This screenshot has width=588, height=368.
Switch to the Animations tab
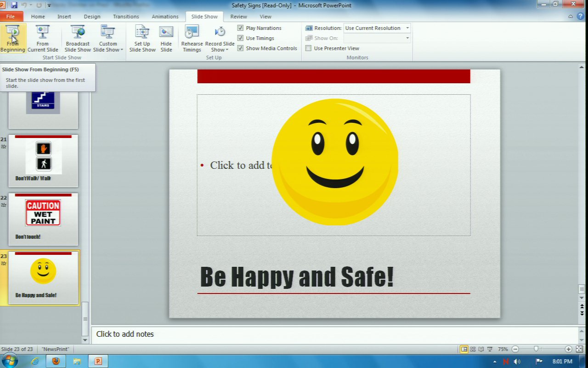click(x=165, y=17)
